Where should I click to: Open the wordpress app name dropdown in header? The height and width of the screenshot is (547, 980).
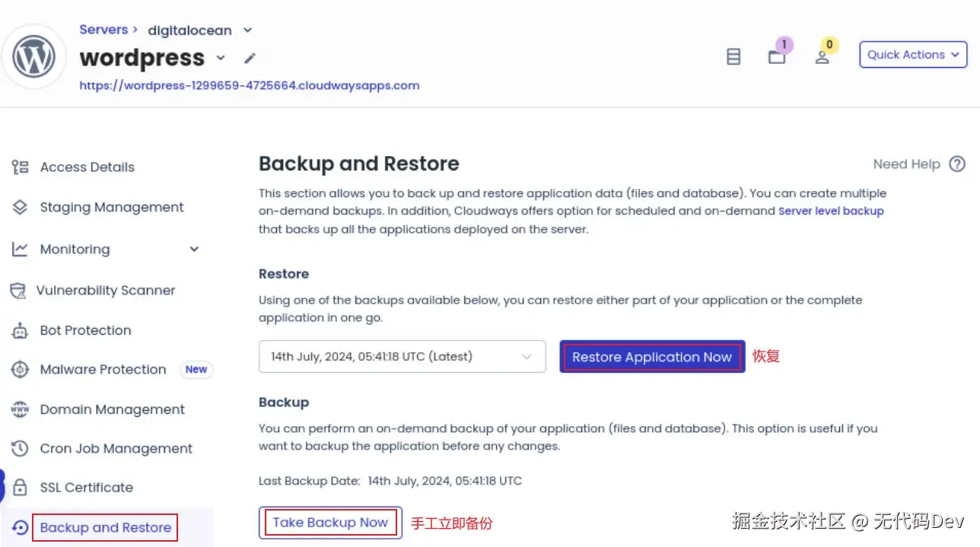(220, 58)
